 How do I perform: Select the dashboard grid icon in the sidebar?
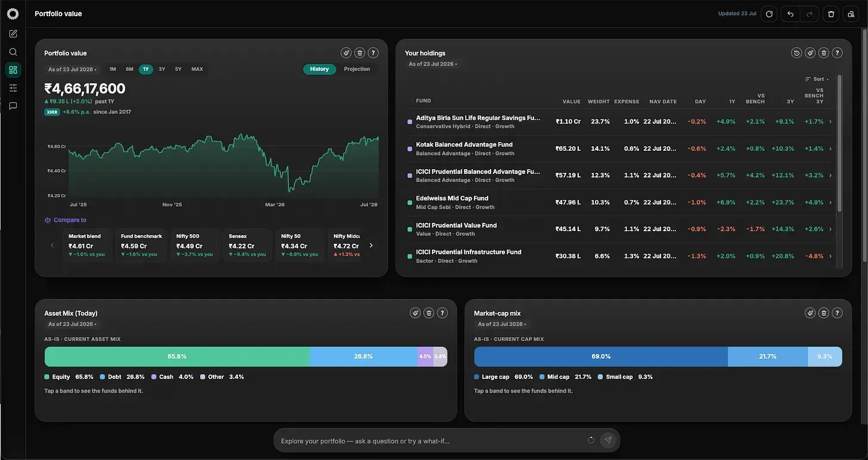coord(13,70)
